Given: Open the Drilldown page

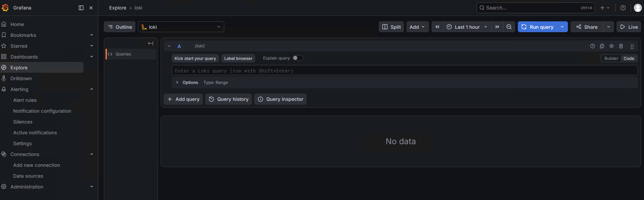Looking at the screenshot, I should coord(21,79).
